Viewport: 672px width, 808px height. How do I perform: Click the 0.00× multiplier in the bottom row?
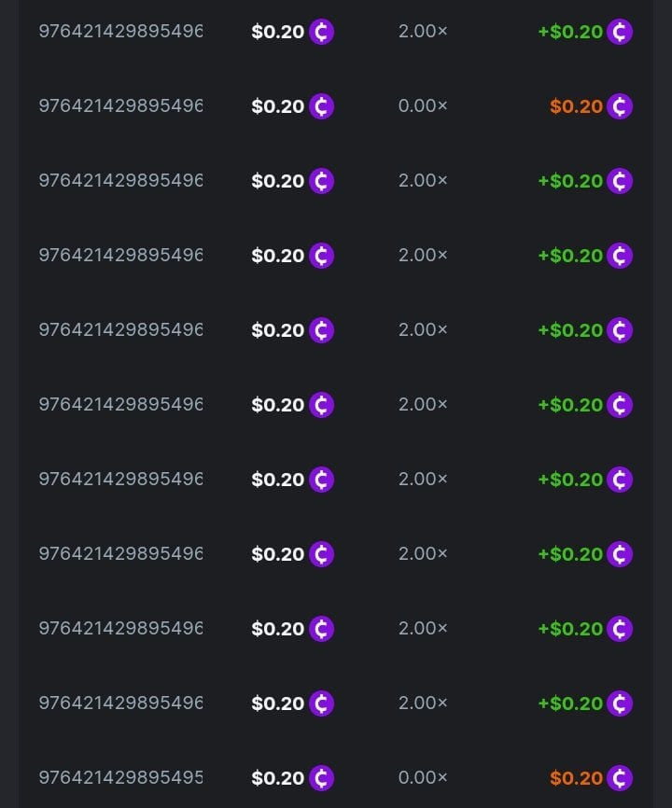pos(423,777)
